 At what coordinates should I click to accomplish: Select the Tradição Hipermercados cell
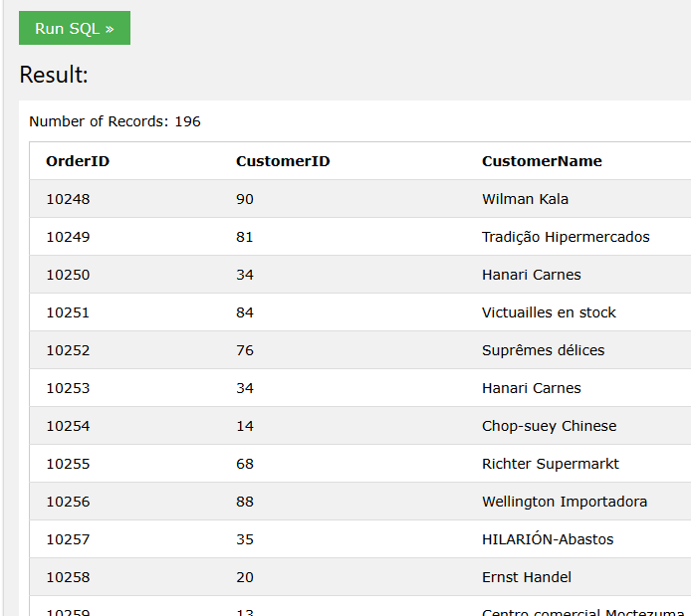566,237
